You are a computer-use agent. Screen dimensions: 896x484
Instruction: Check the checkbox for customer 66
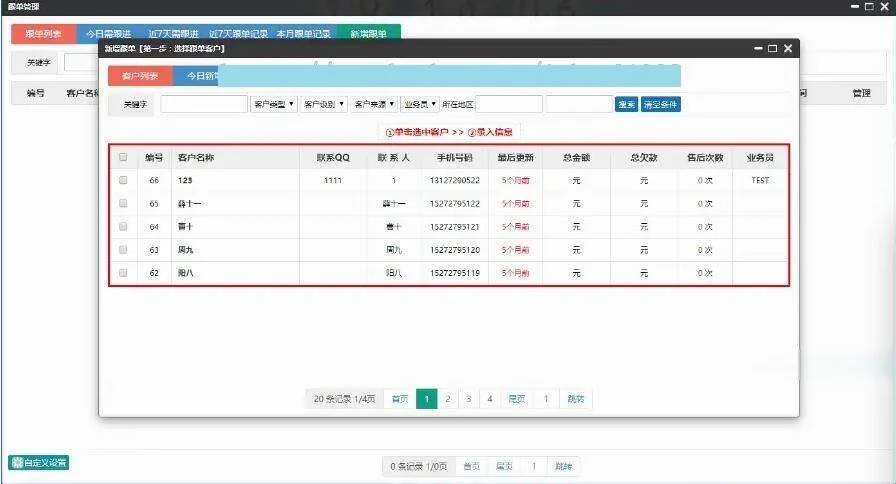point(123,181)
